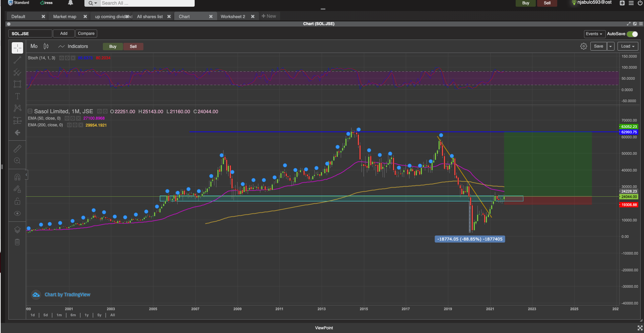Select the Text annotation tool

17,96
